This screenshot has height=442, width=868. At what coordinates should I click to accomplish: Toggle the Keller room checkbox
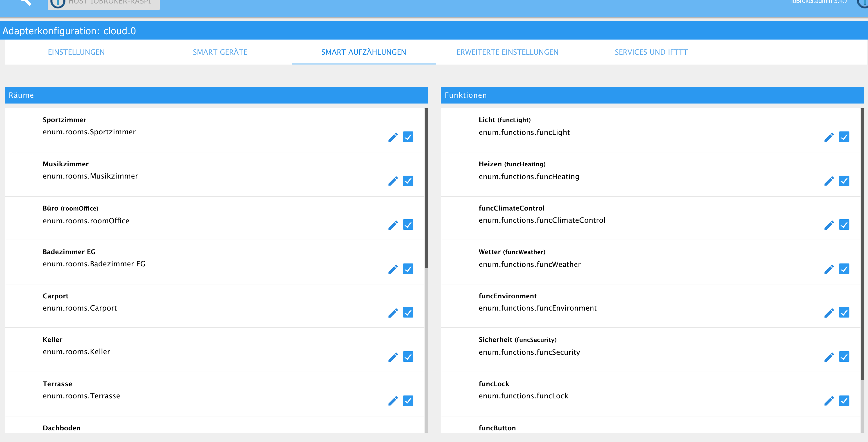coord(408,357)
